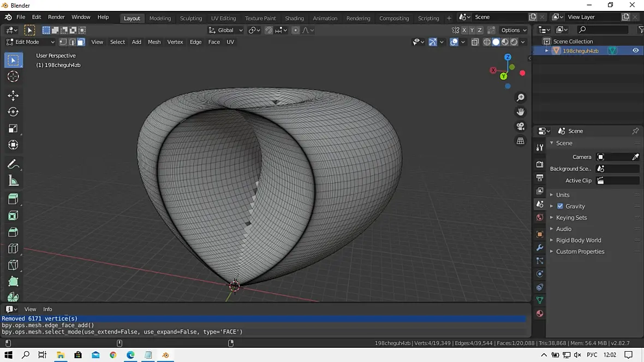Click the zoom magnifier viewport gizmo
The width and height of the screenshot is (644, 362).
(x=520, y=97)
